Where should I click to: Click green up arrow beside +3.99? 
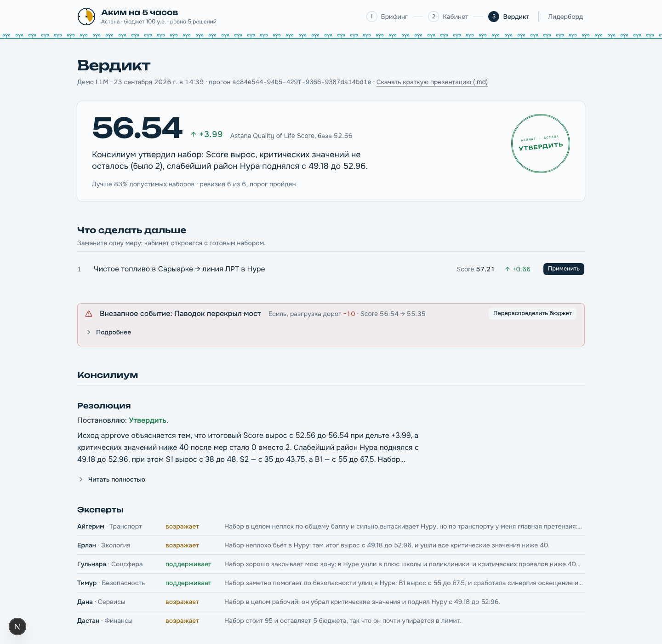click(194, 134)
